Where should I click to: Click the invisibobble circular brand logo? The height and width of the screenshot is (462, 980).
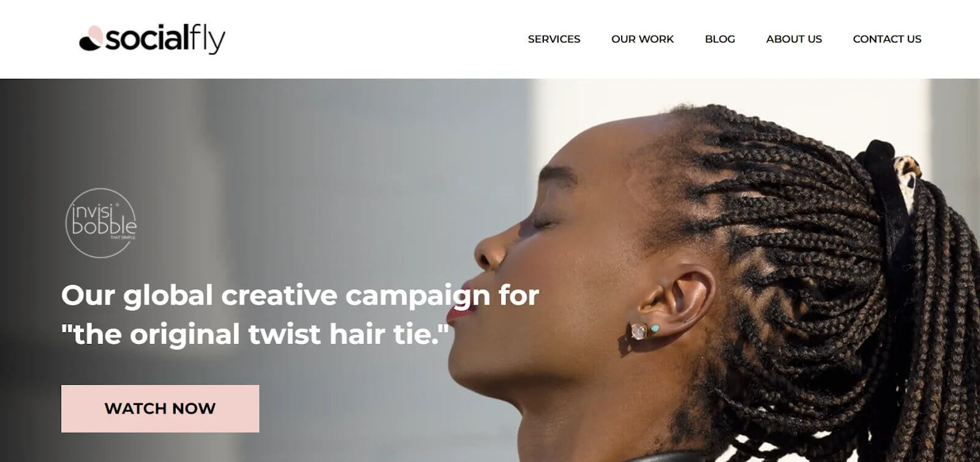(x=101, y=223)
